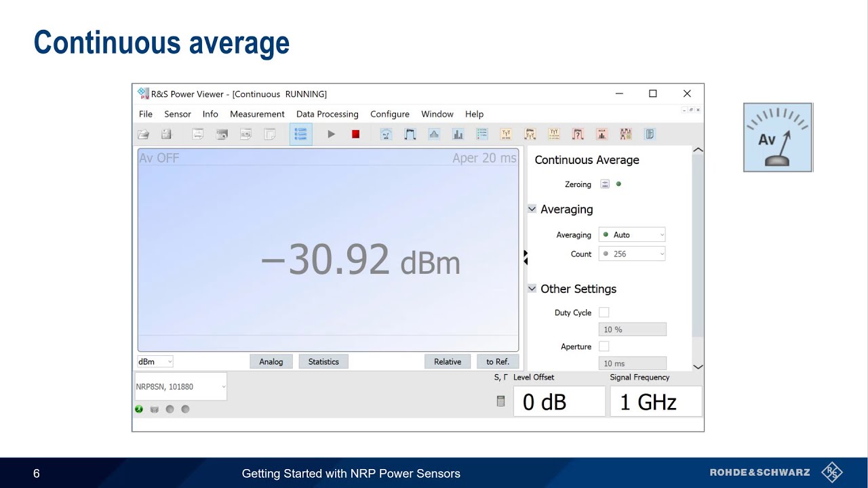
Task: Click the Av OFF label
Action: pos(159,158)
